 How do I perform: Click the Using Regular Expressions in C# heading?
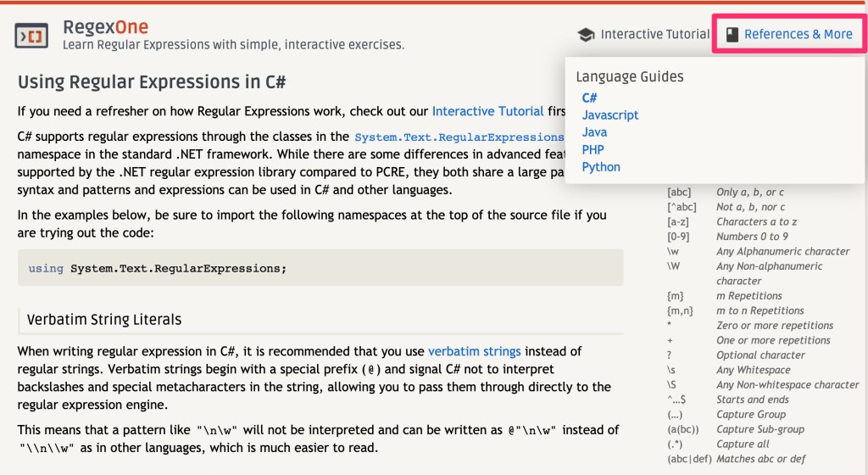pos(152,82)
